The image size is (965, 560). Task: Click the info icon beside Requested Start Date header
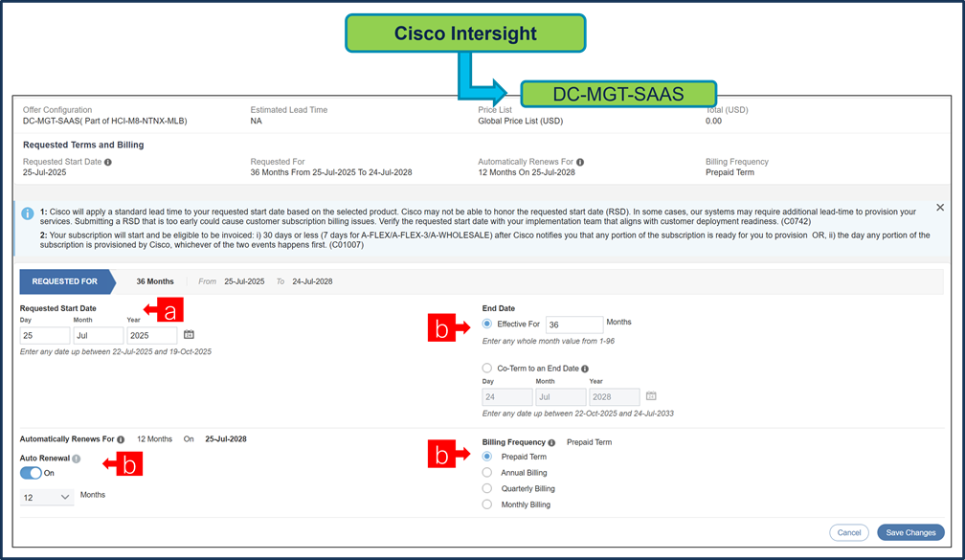108,162
